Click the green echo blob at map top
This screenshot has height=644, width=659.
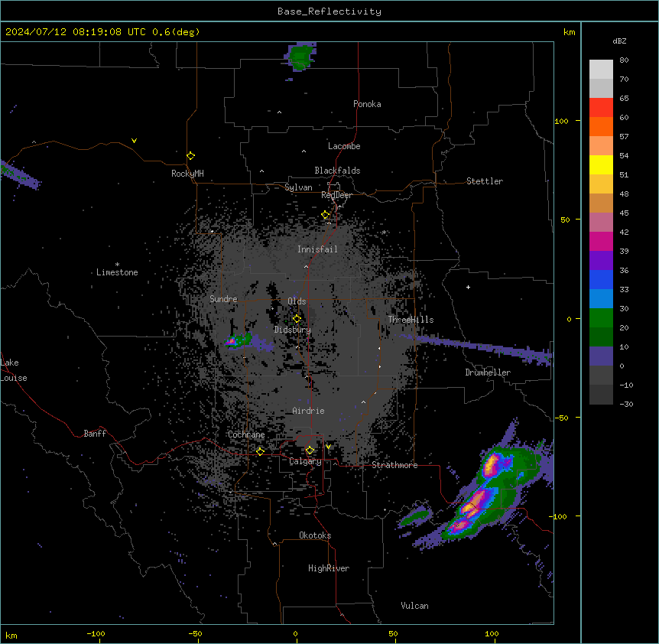click(301, 56)
